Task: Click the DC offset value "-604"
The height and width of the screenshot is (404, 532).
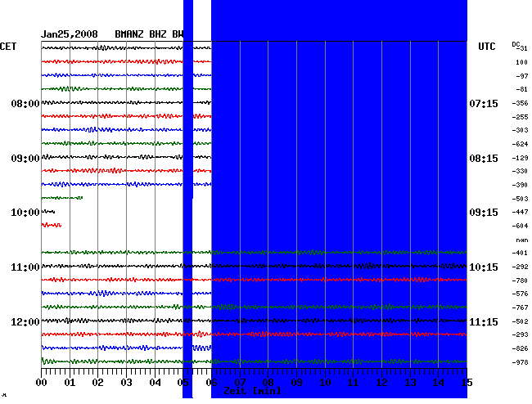Action: point(520,226)
